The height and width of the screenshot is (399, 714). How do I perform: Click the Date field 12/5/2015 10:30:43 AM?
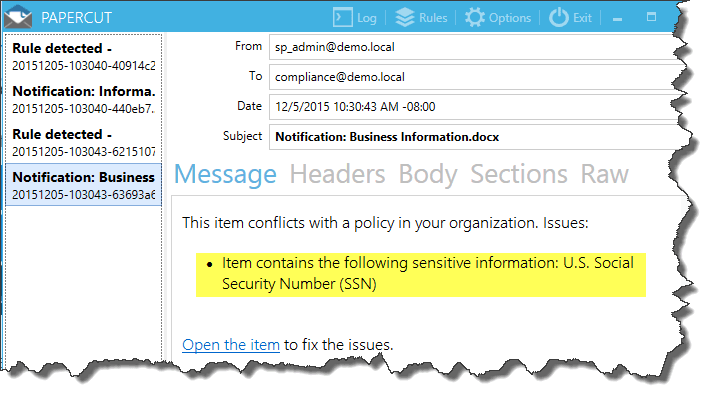(474, 107)
